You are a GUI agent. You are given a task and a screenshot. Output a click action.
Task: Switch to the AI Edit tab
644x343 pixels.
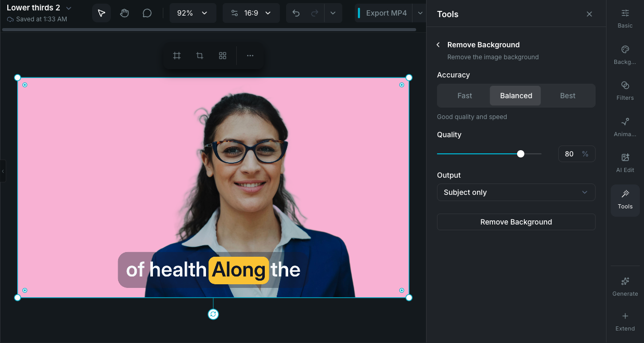coord(625,162)
